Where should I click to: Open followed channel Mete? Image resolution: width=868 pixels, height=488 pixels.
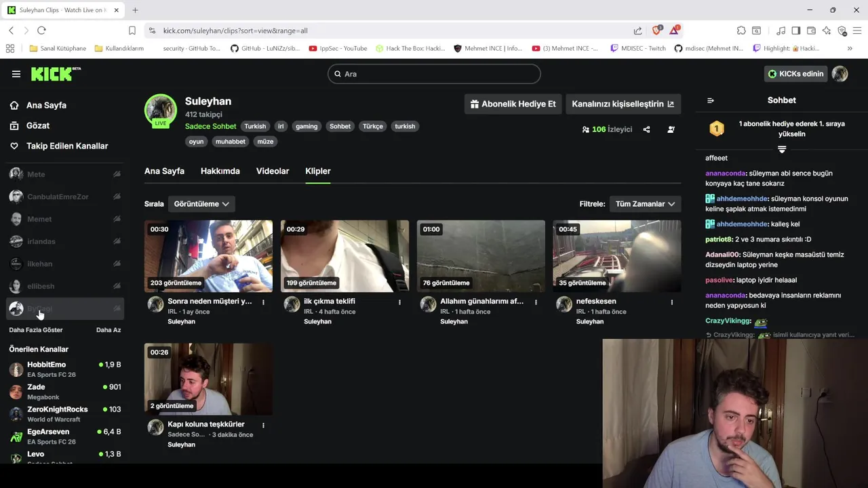click(65, 174)
